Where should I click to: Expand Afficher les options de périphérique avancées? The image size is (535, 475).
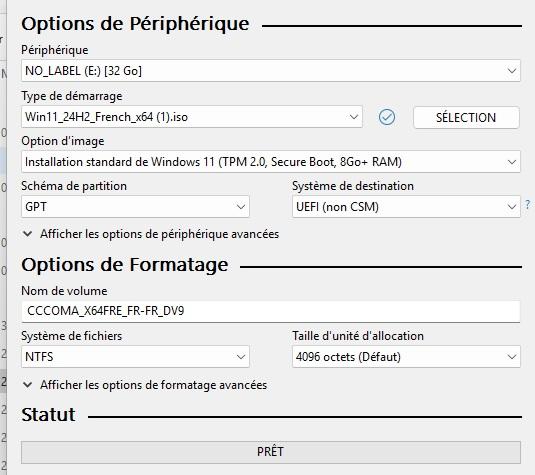click(x=159, y=234)
